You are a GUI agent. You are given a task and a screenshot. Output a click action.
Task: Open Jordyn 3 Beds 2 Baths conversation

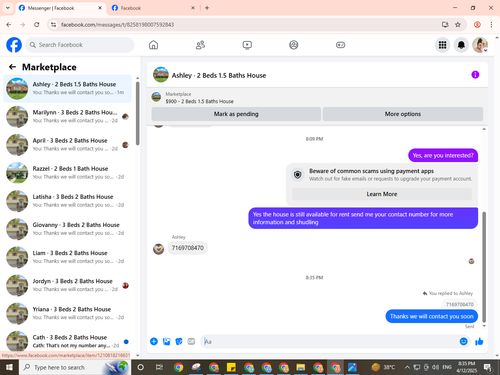pos(68,285)
